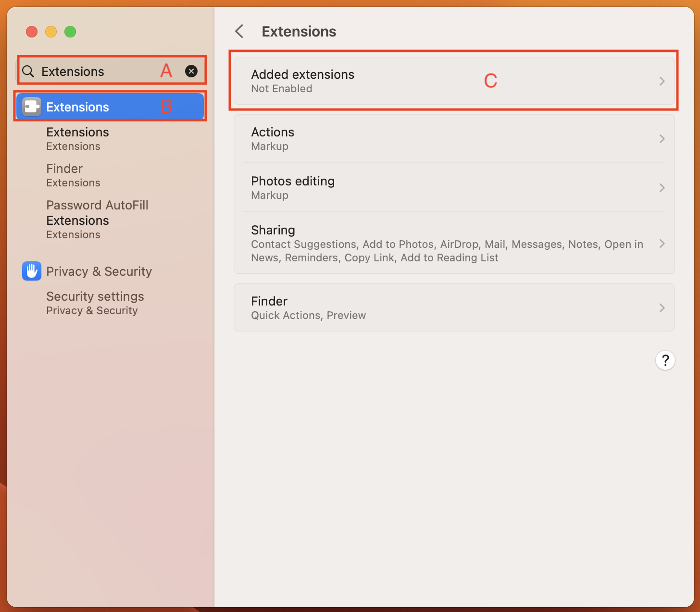The height and width of the screenshot is (612, 700).
Task: Focus the Extensions search input field
Action: coord(112,71)
